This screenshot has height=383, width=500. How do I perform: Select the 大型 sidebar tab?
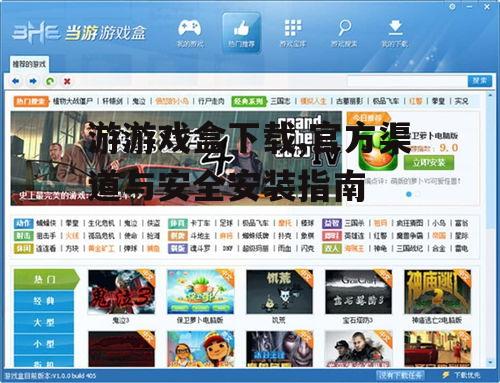[x=44, y=322]
